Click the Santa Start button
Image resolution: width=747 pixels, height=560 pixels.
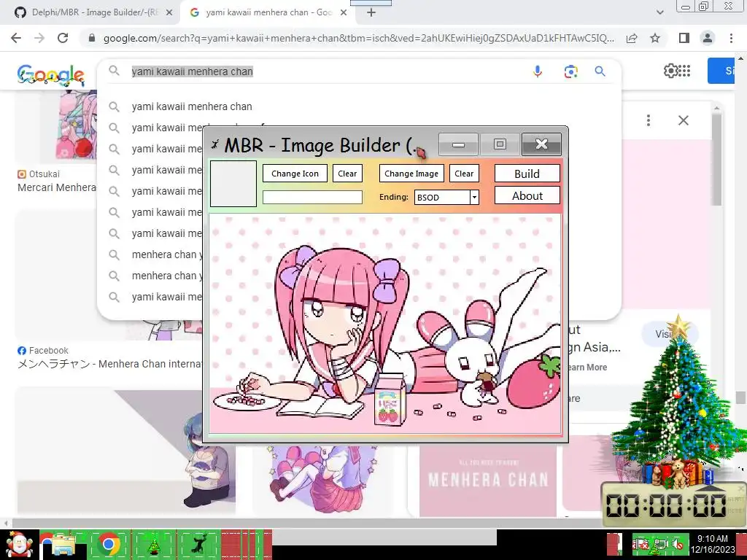(x=19, y=545)
